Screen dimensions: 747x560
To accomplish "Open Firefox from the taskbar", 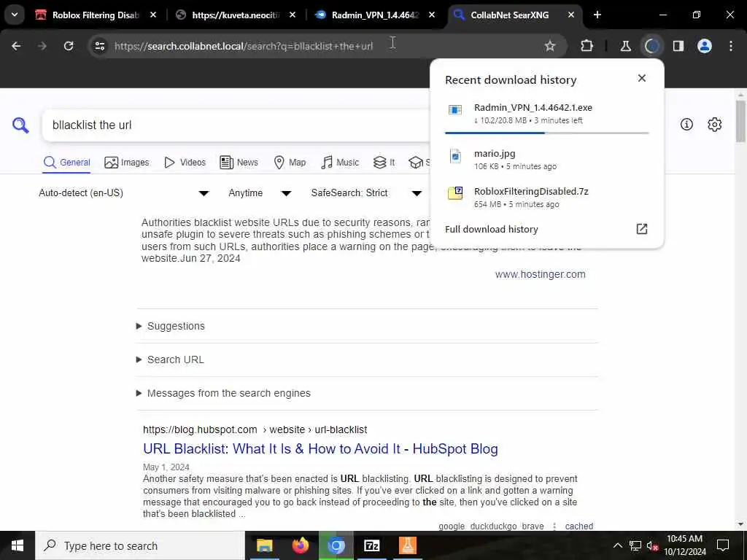I will (300, 545).
